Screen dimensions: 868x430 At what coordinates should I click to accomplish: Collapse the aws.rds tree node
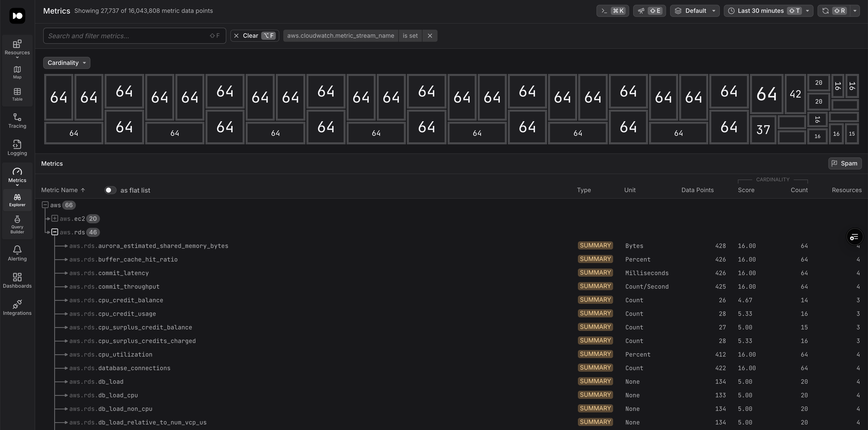click(x=55, y=232)
